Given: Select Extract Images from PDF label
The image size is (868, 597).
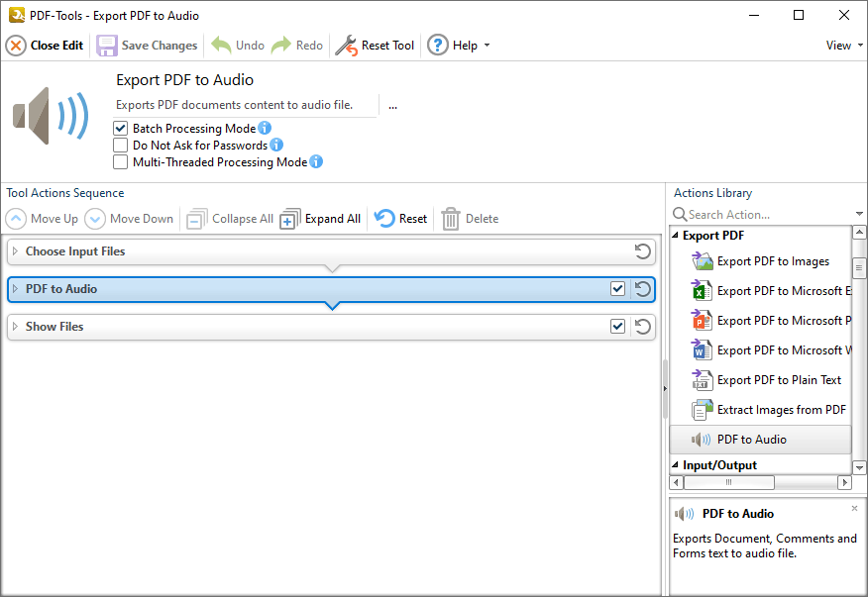Looking at the screenshot, I should (782, 410).
